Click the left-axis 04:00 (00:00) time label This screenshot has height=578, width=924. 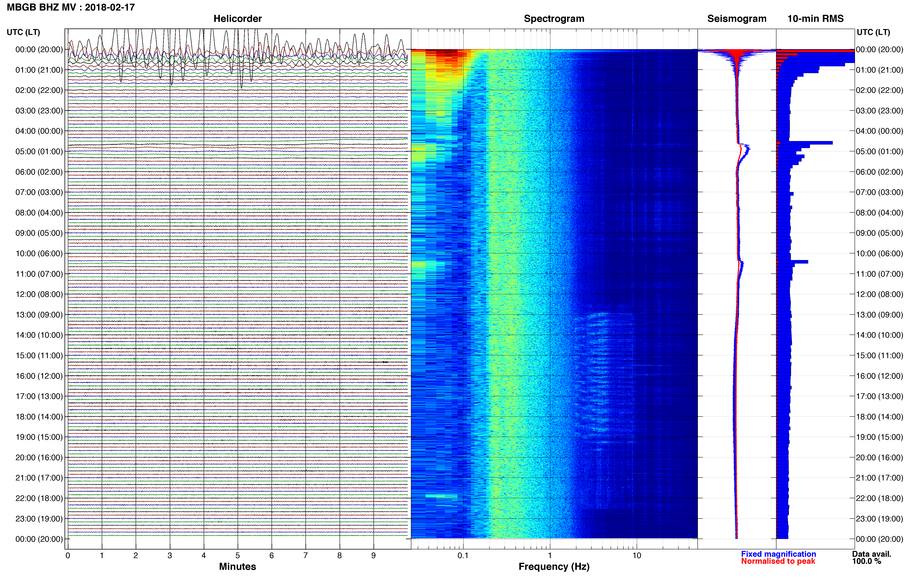click(x=39, y=131)
